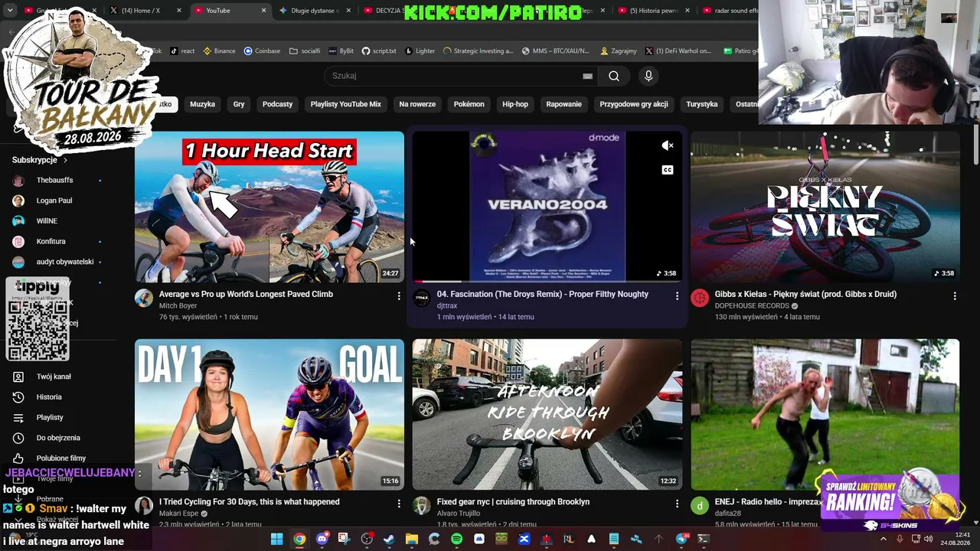Select the Muzyka filter chip
Screen dimensions: 980x551
click(202, 104)
